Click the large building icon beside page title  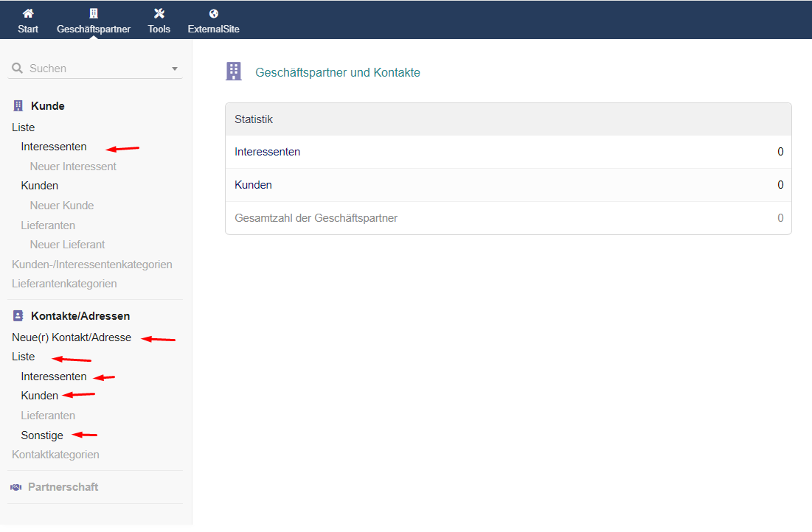tap(234, 71)
